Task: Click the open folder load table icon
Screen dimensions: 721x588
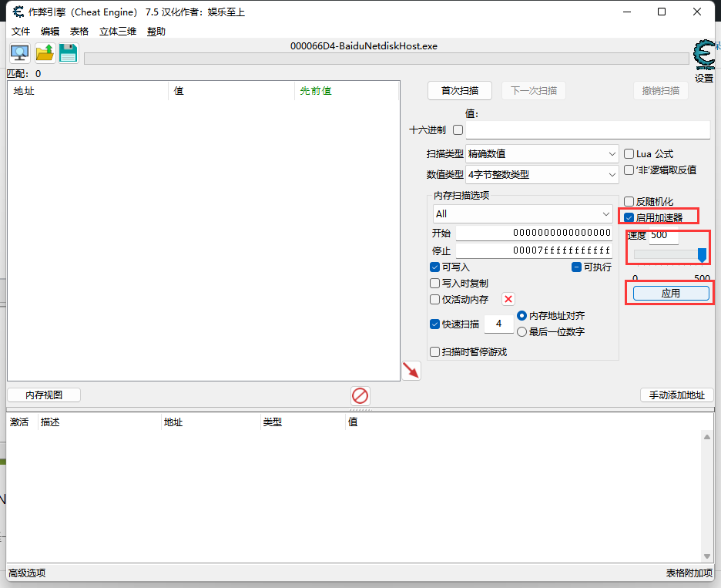Action: 45,53
